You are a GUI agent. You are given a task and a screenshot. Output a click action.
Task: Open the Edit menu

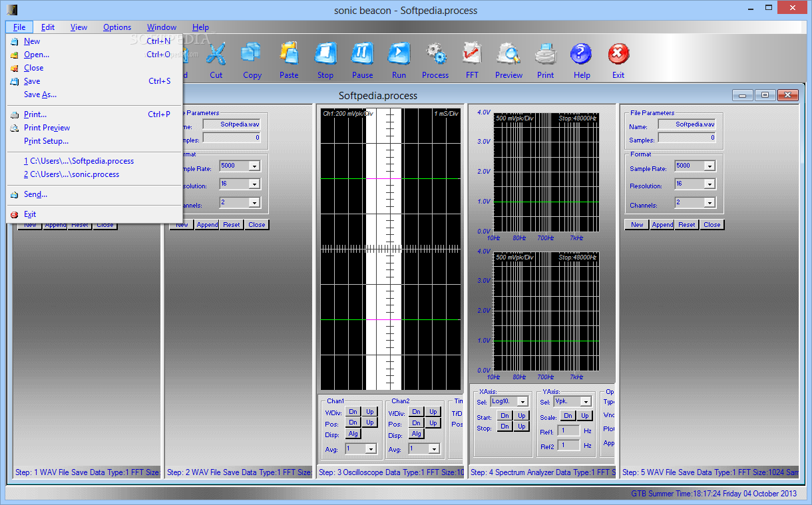click(x=48, y=27)
